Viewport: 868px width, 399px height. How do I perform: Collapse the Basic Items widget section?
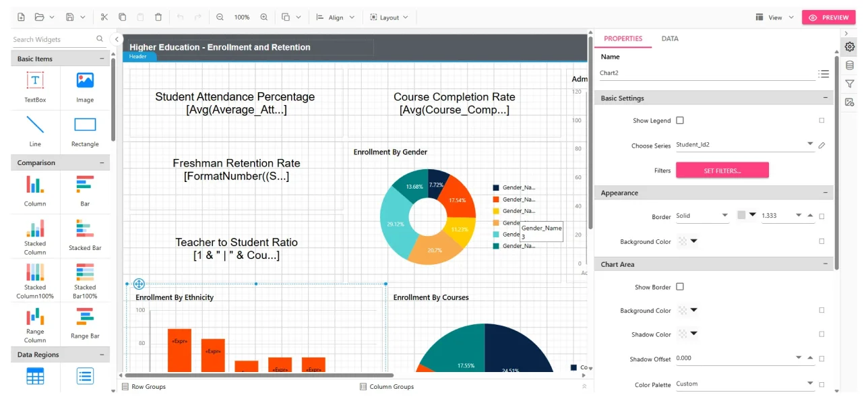102,59
